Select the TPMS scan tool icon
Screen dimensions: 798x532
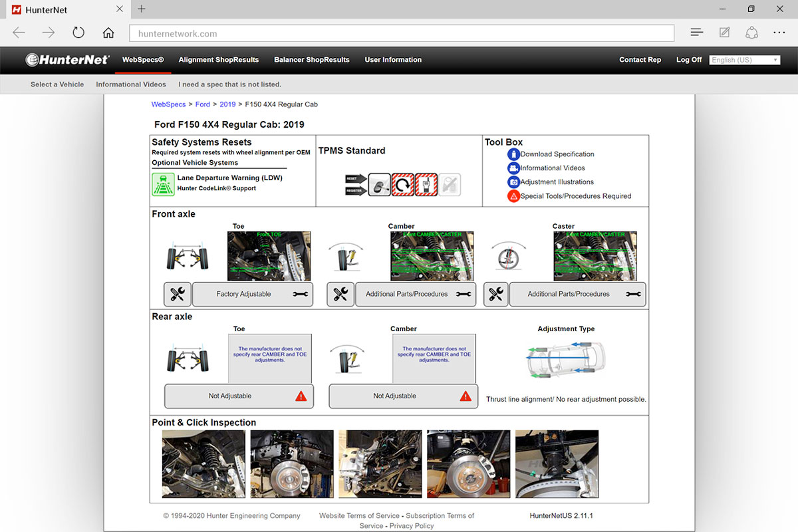pos(426,185)
